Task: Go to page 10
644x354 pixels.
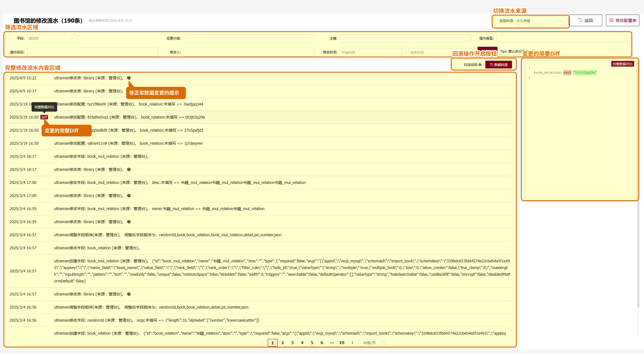Action: coord(342,343)
